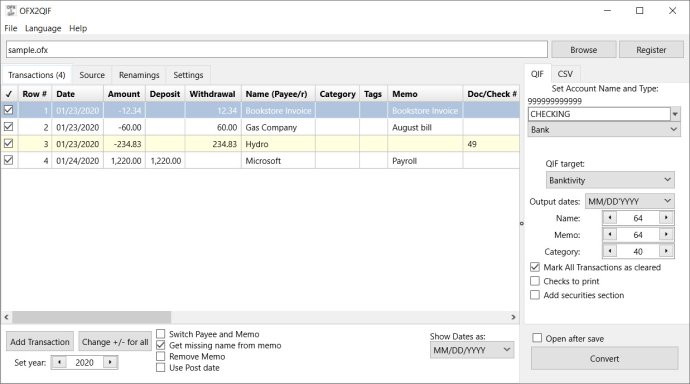
Task: Sort by the Date column header
Action: tap(77, 94)
